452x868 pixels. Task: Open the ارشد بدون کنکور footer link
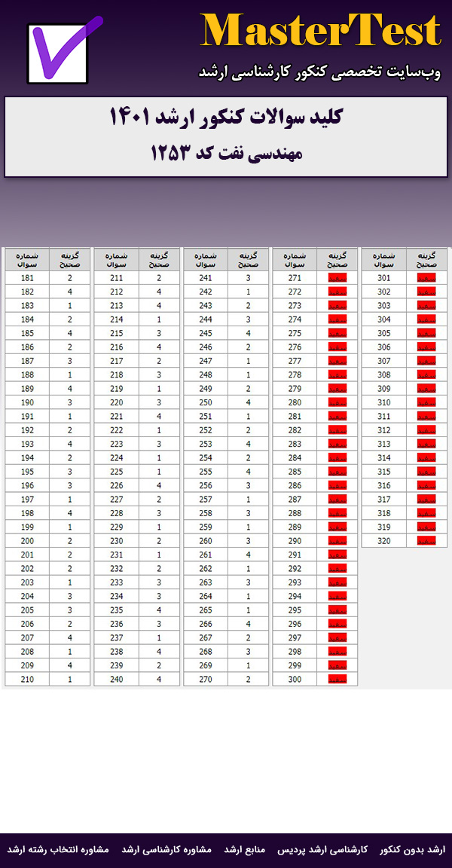(412, 849)
